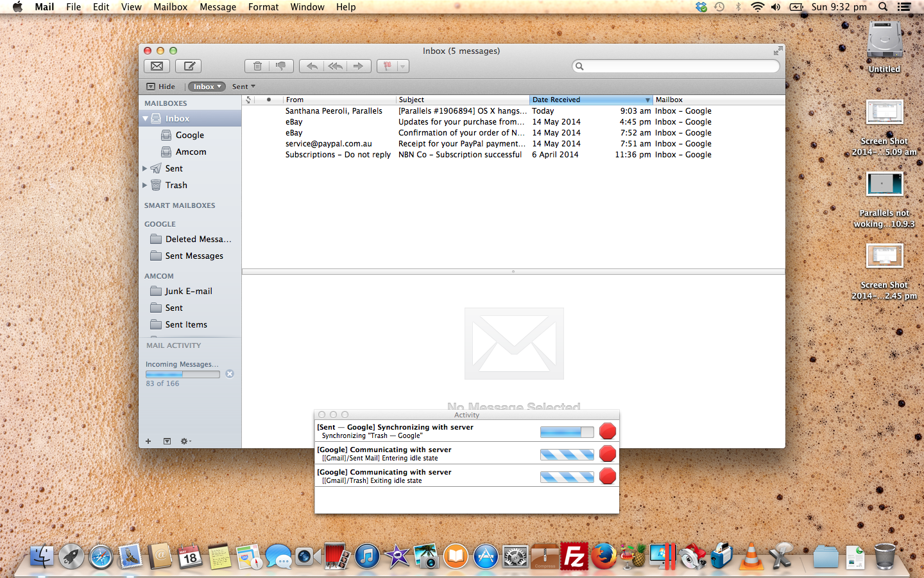Compose a new message with the pencil icon
924x578 pixels.
[189, 66]
